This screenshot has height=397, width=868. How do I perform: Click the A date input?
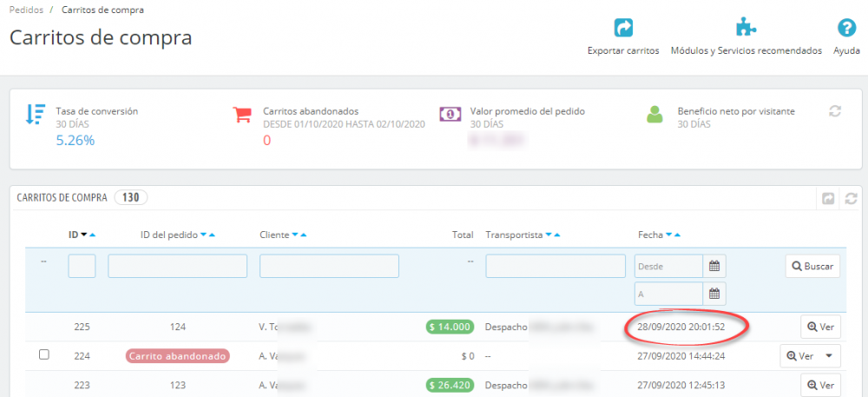pyautogui.click(x=668, y=294)
